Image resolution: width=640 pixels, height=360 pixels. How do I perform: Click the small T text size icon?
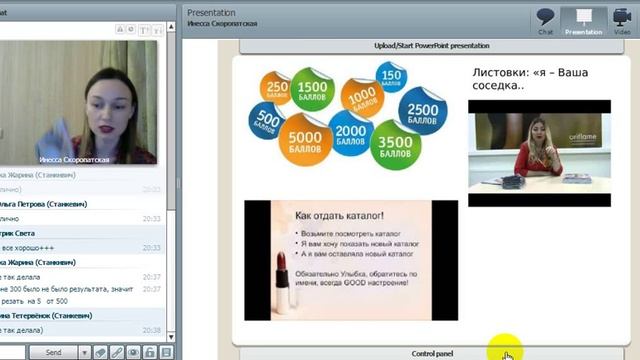[158, 31]
